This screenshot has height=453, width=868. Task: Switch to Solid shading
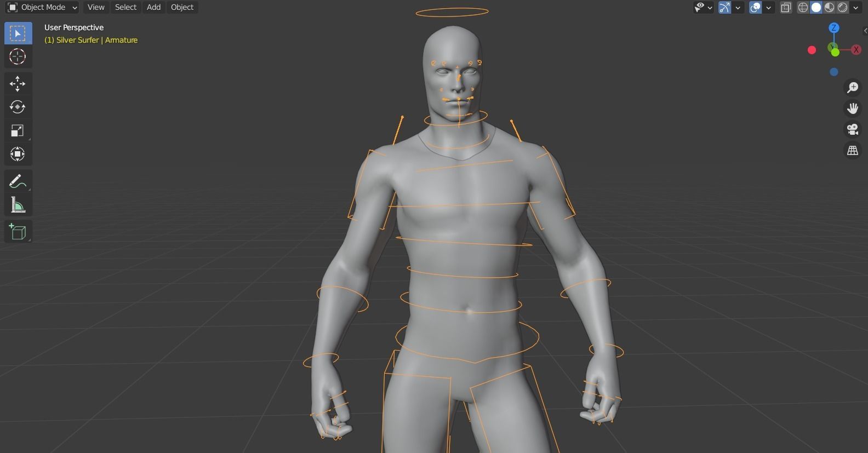(x=816, y=7)
